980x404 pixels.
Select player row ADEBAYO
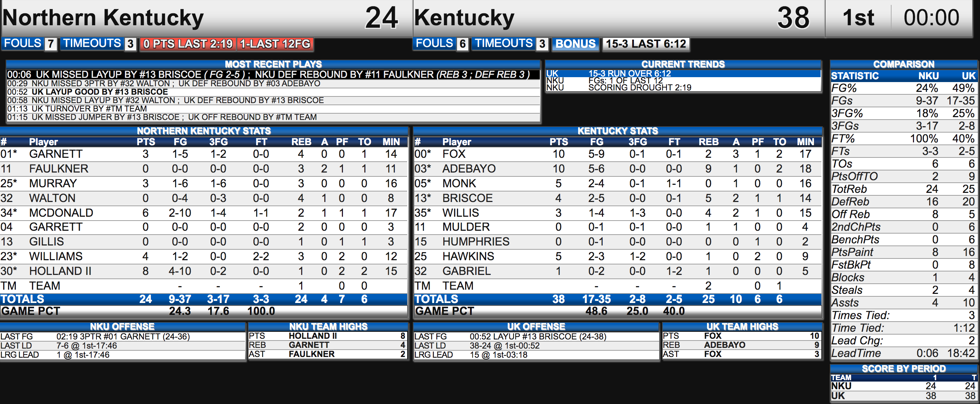click(617, 169)
